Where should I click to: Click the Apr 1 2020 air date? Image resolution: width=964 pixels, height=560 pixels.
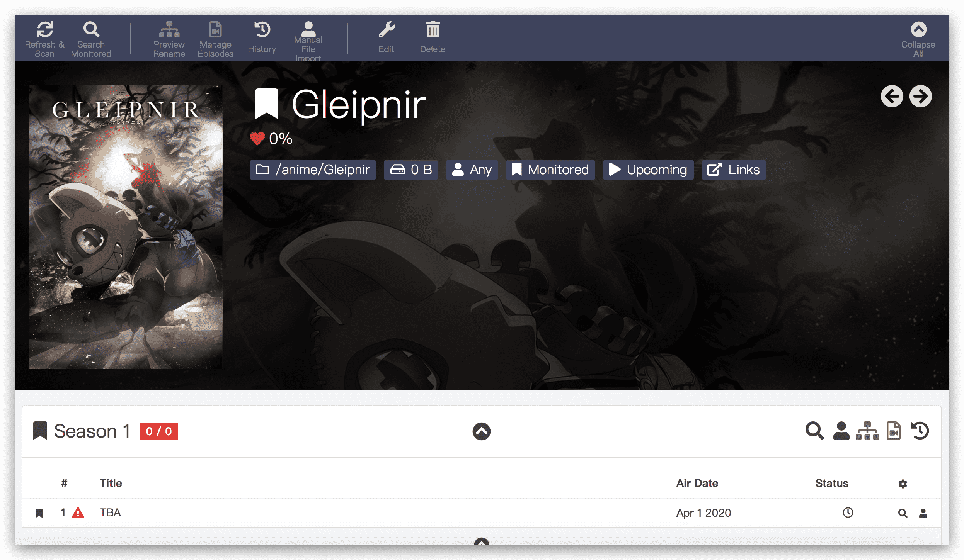click(703, 513)
